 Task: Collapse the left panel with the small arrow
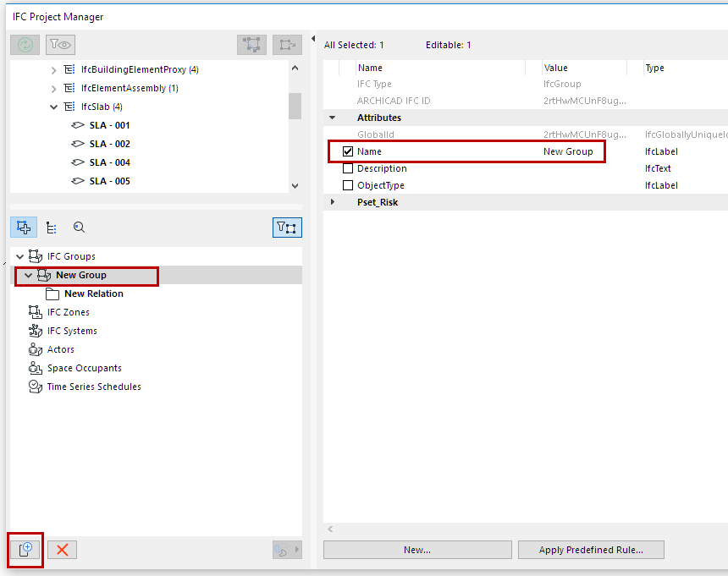point(313,39)
